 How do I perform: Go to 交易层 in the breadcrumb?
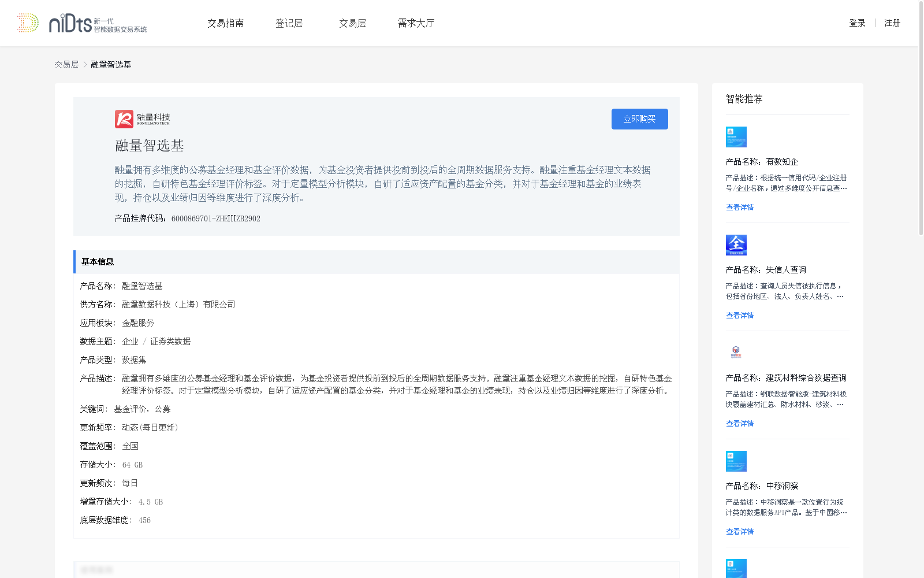[x=66, y=65]
